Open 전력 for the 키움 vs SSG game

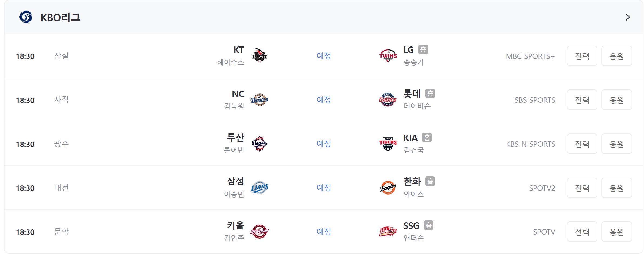[x=582, y=232]
